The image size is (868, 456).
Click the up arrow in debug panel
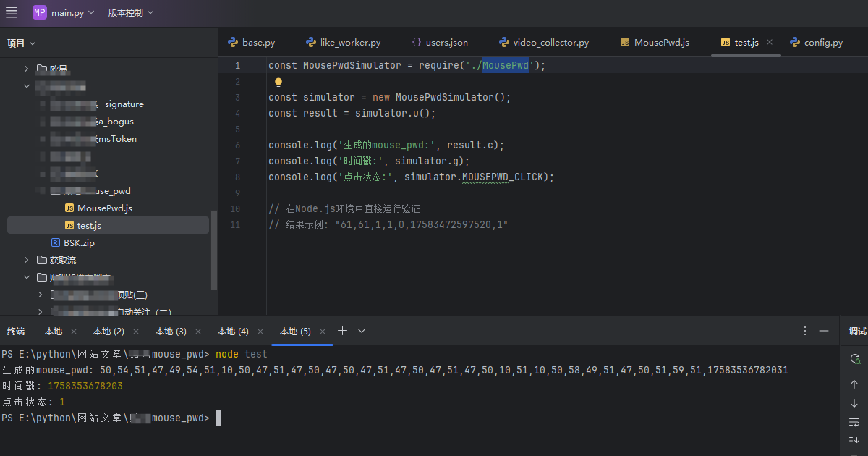[x=854, y=384]
